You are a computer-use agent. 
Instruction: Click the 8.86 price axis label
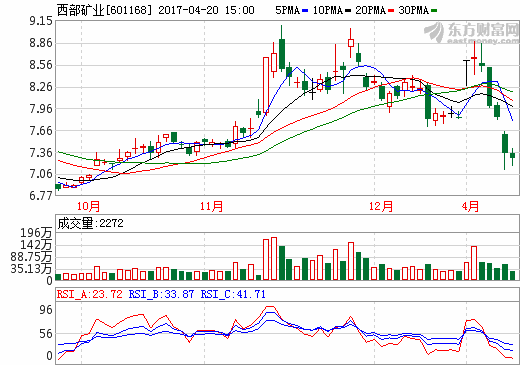point(41,43)
